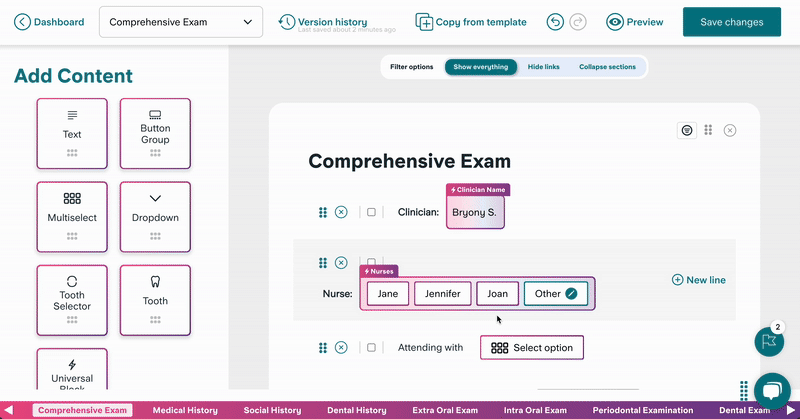Add a Tooth Selector block
This screenshot has width=800, height=419.
72,300
